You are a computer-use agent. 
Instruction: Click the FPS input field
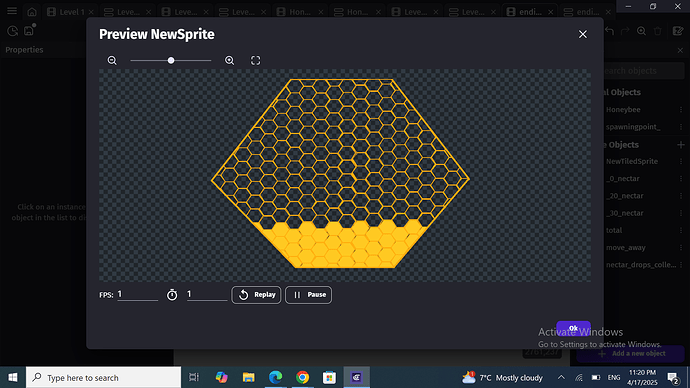137,294
